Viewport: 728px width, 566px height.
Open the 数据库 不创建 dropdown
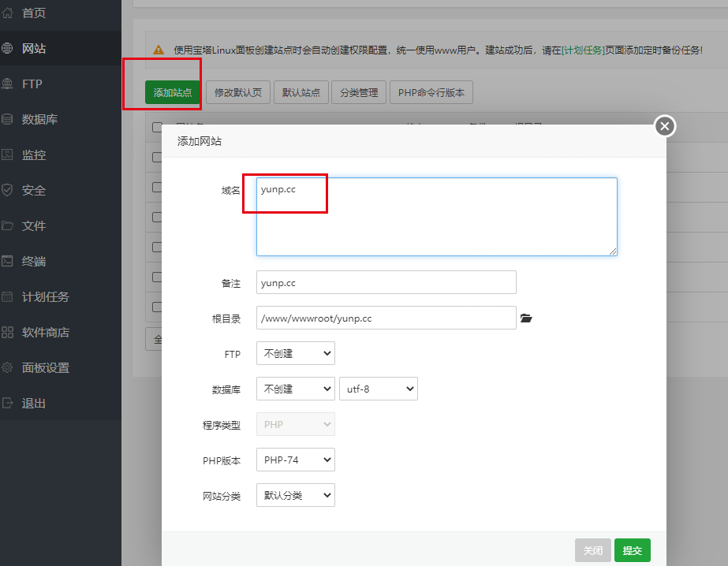tap(296, 389)
